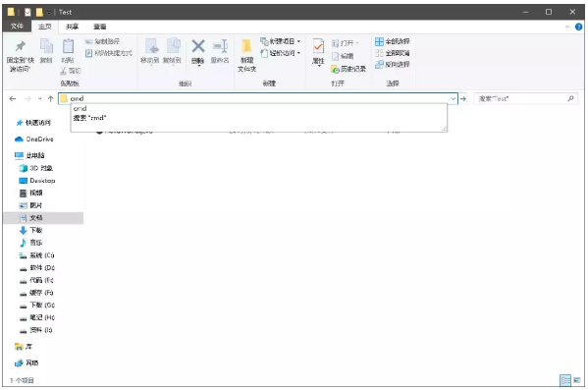Open the address bar history dropdown
The width and height of the screenshot is (588, 390).
453,98
